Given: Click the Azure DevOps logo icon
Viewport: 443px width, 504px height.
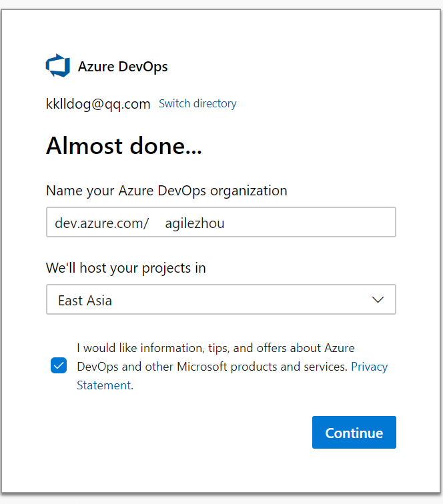Looking at the screenshot, I should click(58, 65).
